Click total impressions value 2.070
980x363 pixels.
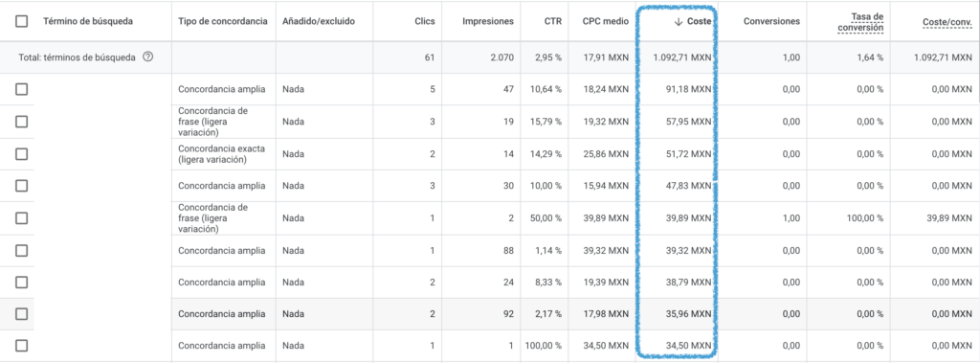[502, 57]
